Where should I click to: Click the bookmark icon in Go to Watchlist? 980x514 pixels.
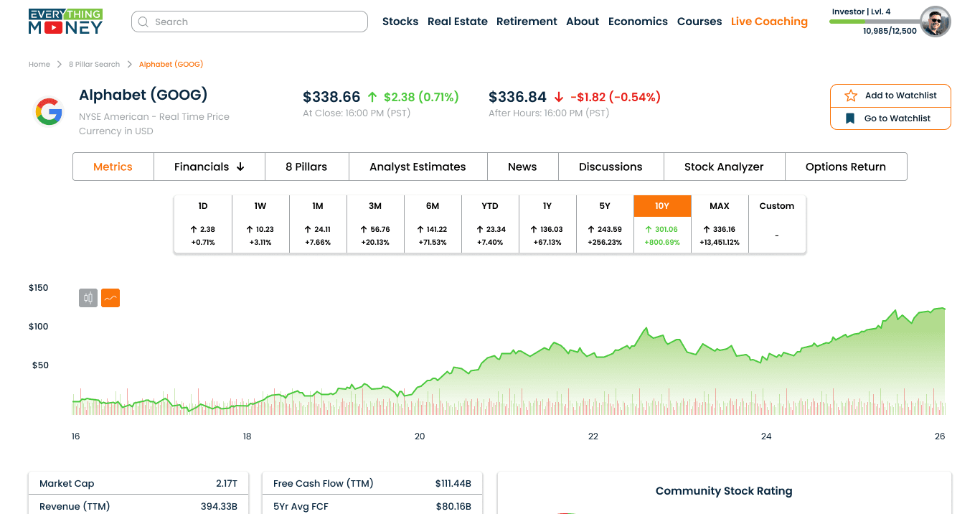[850, 118]
